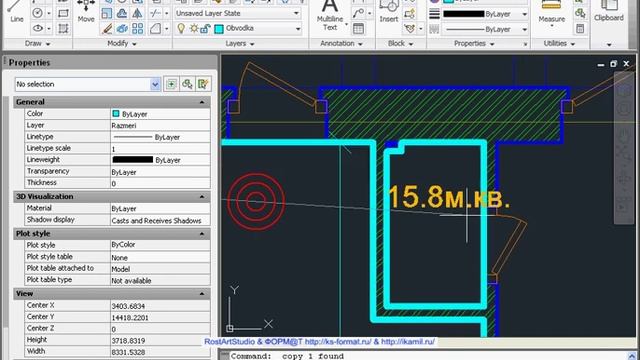Insert a Table from the Annotation panel

pos(358,29)
